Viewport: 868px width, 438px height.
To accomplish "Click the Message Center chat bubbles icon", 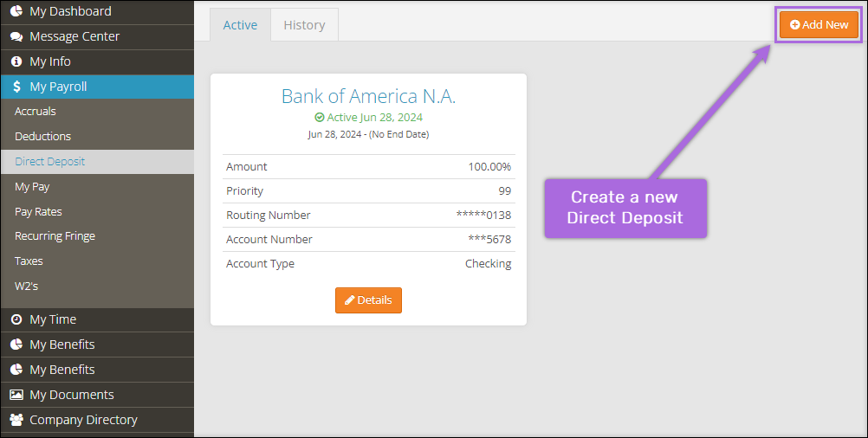I will coord(16,36).
